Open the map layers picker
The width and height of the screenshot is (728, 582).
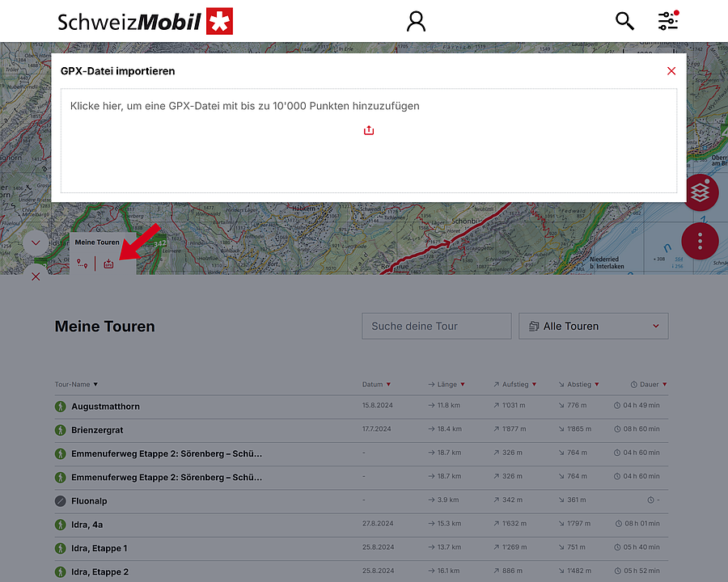700,192
